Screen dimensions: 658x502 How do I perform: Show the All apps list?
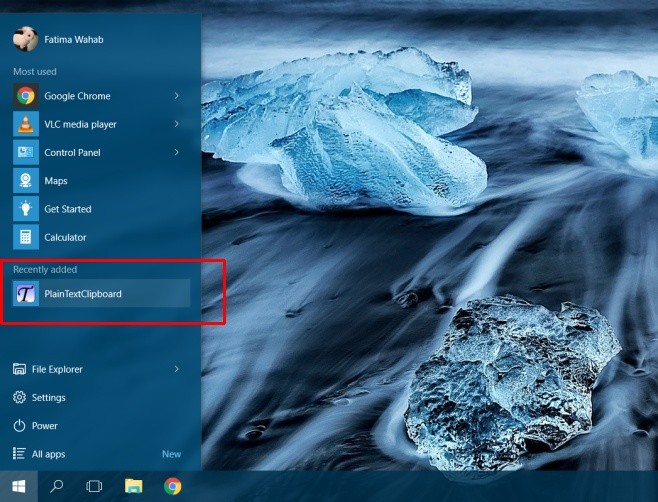[x=48, y=454]
